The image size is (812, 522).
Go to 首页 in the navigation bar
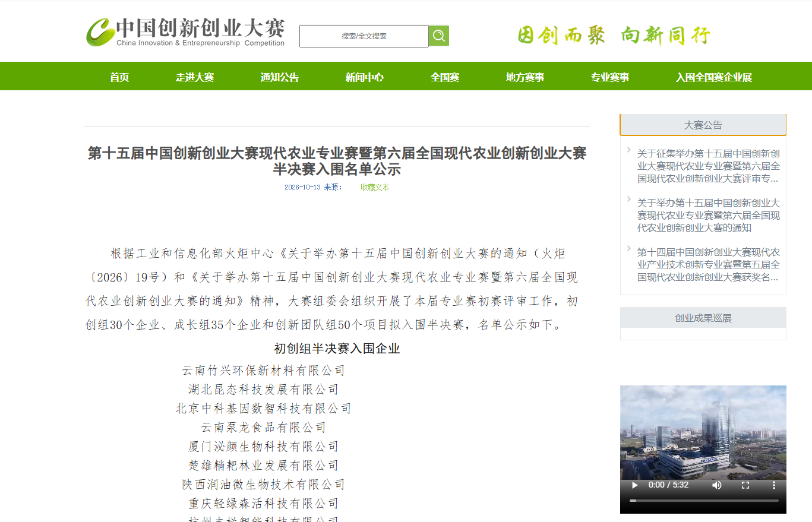click(119, 77)
